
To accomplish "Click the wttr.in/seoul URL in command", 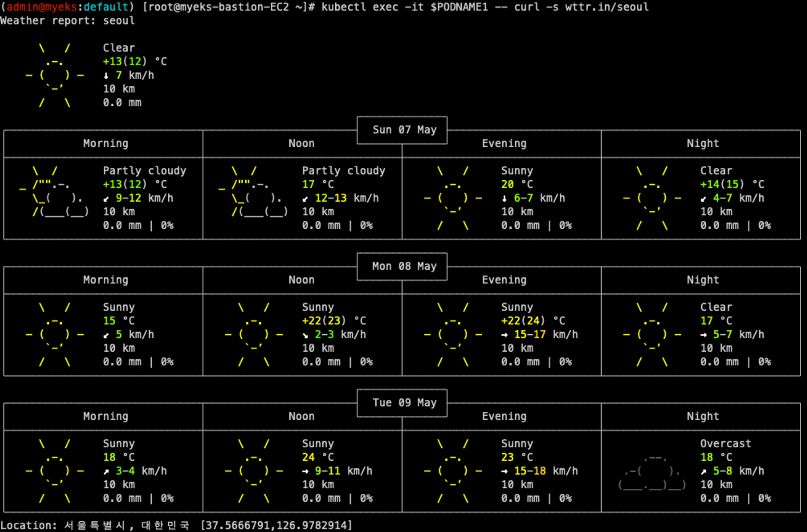I will tap(606, 7).
